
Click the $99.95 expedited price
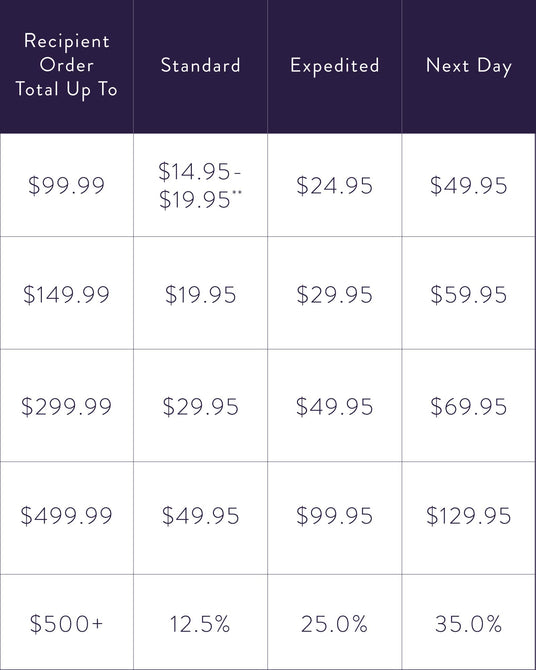pyautogui.click(x=334, y=515)
